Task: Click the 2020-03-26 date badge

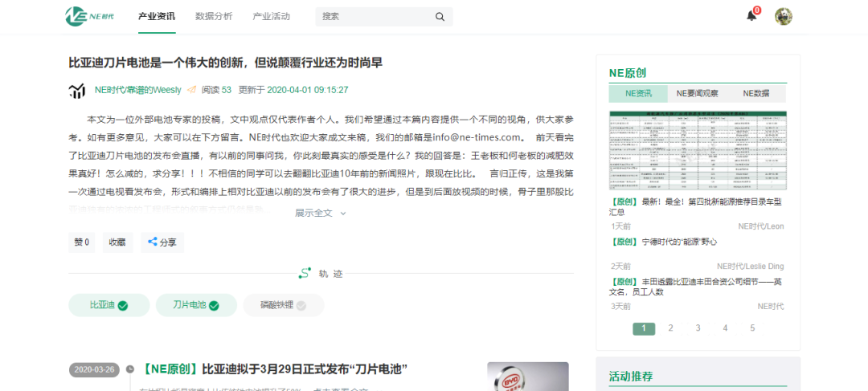Action: (x=95, y=369)
